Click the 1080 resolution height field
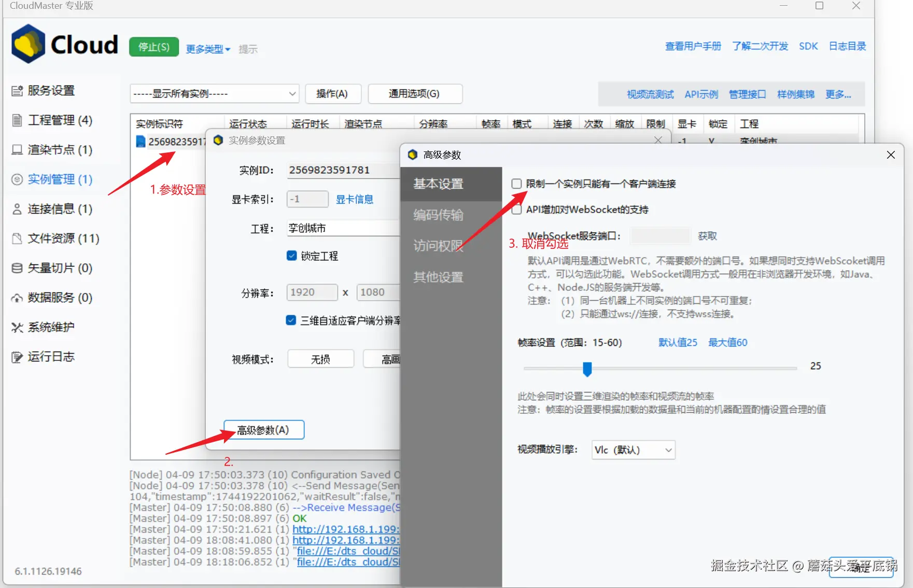The width and height of the screenshot is (913, 588). 378,292
